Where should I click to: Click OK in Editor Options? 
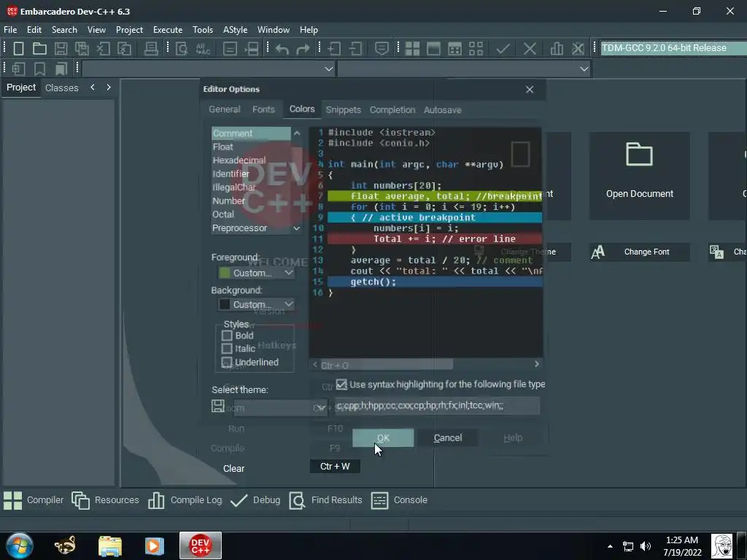point(383,437)
